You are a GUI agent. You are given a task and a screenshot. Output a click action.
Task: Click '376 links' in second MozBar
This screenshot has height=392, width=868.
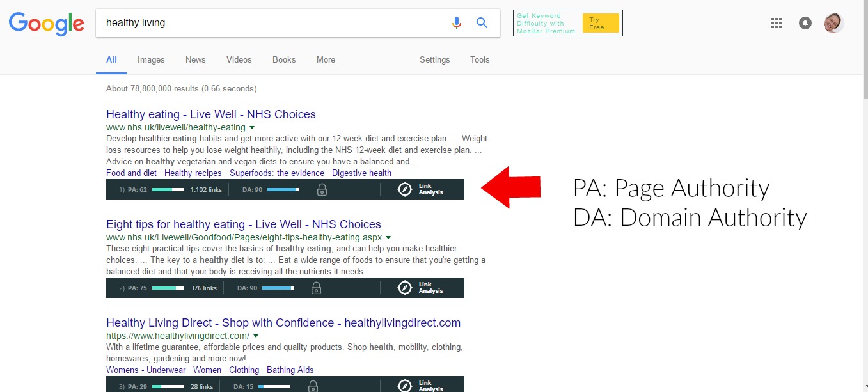[203, 288]
